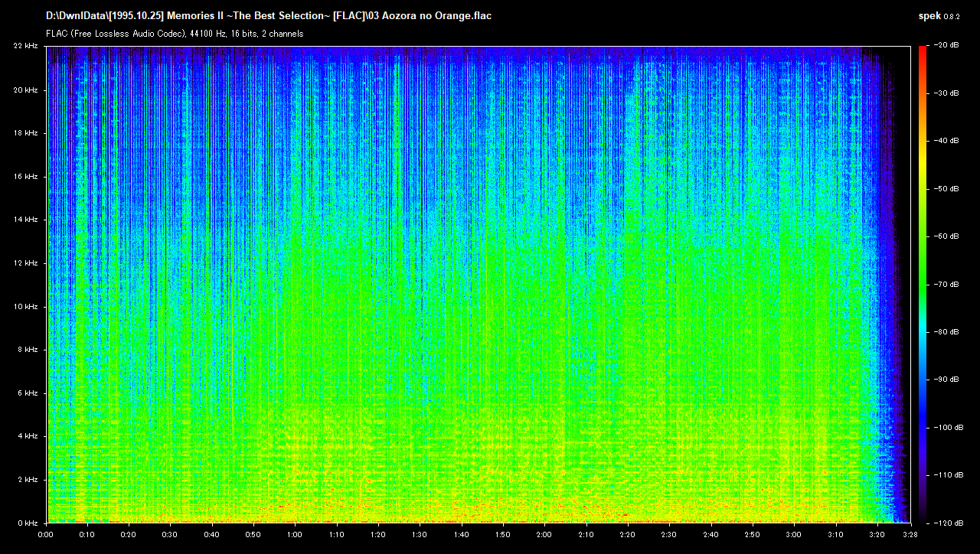Screen dimensions: 980x554
Task: Click the 0:00 time axis label
Action: pyautogui.click(x=46, y=535)
